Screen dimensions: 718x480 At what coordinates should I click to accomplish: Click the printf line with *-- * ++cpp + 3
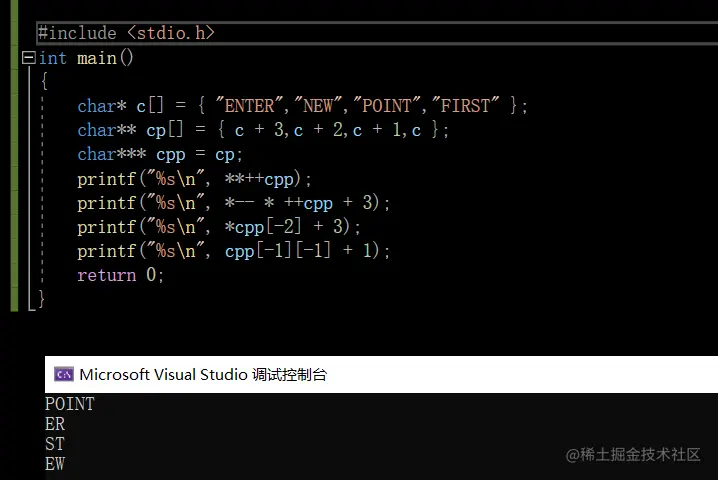pos(234,203)
